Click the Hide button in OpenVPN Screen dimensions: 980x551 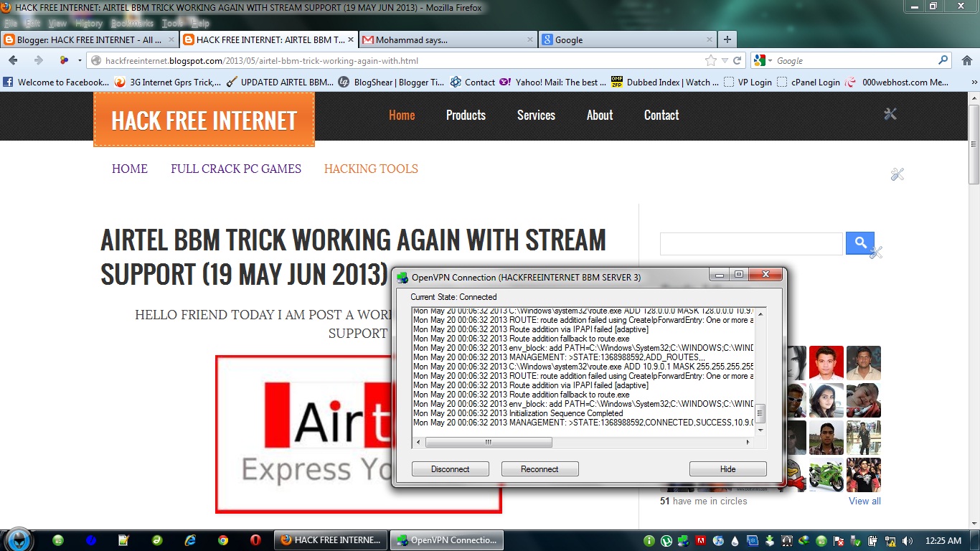pyautogui.click(x=727, y=469)
